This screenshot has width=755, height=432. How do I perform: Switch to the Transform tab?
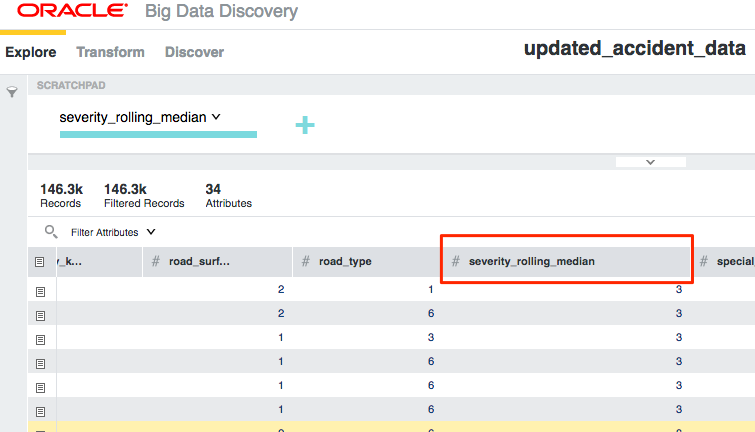[x=110, y=52]
